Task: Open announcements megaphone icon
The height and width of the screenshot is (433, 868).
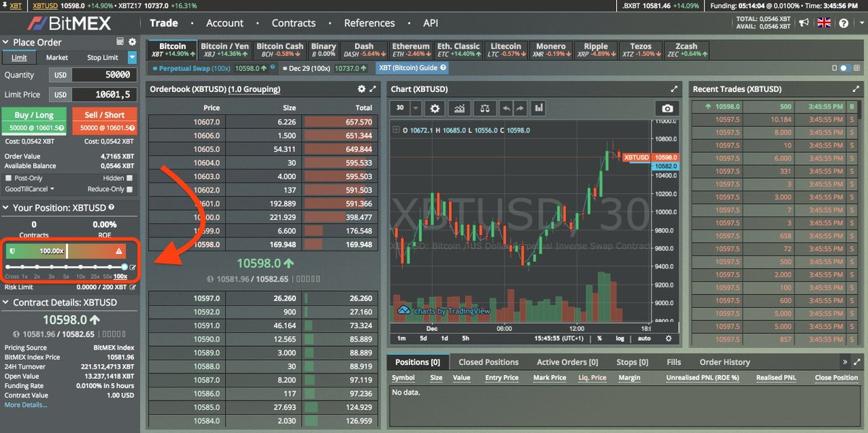Action: (x=804, y=23)
